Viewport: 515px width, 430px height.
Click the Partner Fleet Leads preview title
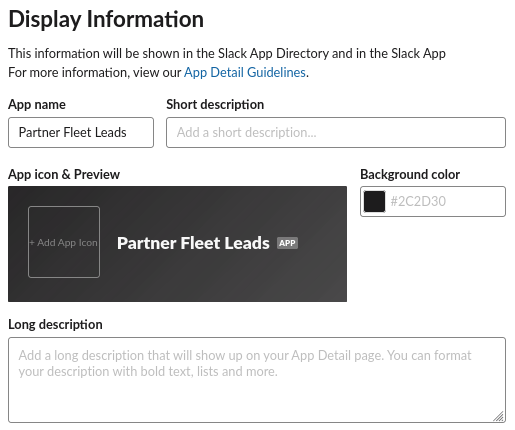coord(193,243)
